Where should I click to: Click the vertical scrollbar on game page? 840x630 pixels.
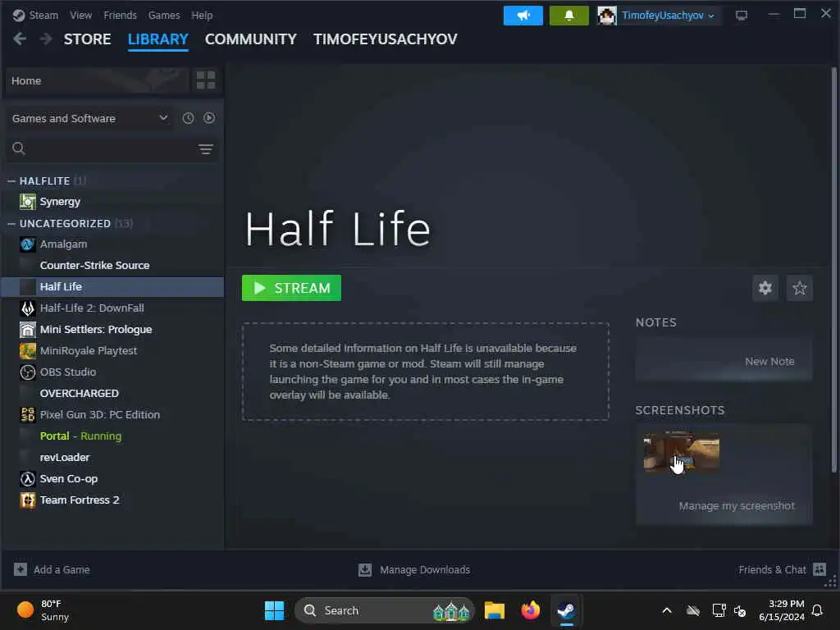coord(833,271)
